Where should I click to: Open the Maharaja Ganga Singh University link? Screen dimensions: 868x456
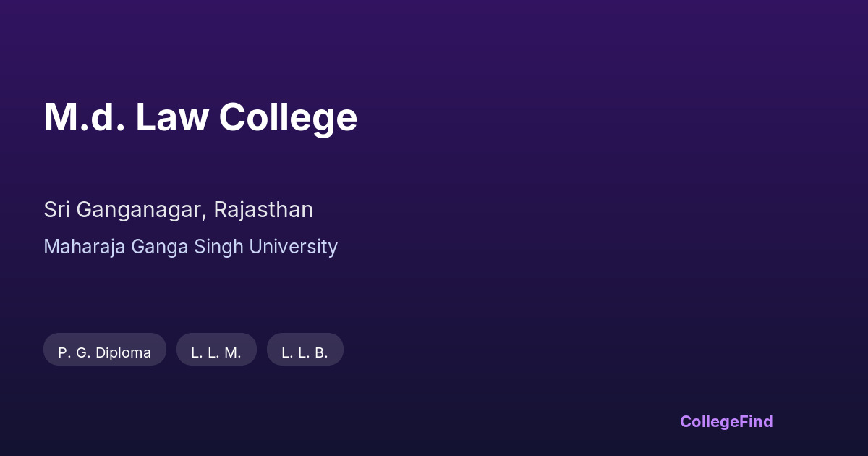coord(190,247)
